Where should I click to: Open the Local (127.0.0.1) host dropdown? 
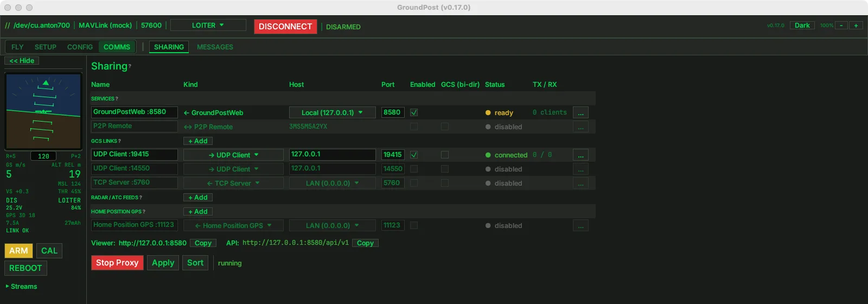pyautogui.click(x=332, y=112)
